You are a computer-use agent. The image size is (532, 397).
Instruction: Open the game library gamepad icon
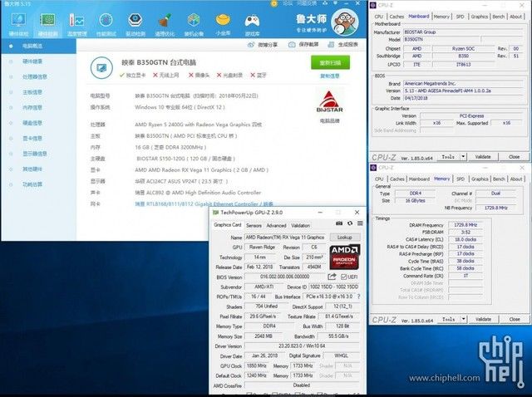point(252,24)
